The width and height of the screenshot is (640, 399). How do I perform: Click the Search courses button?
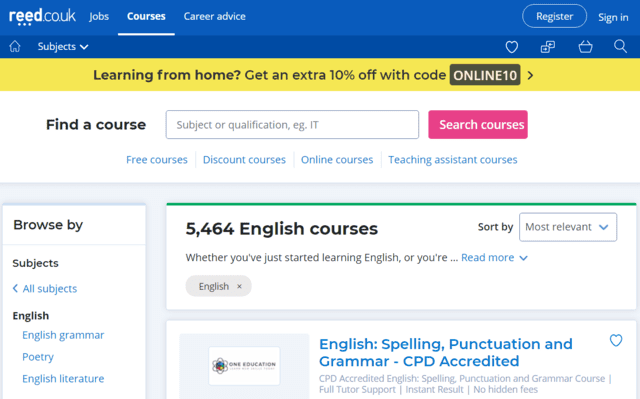[x=478, y=124]
